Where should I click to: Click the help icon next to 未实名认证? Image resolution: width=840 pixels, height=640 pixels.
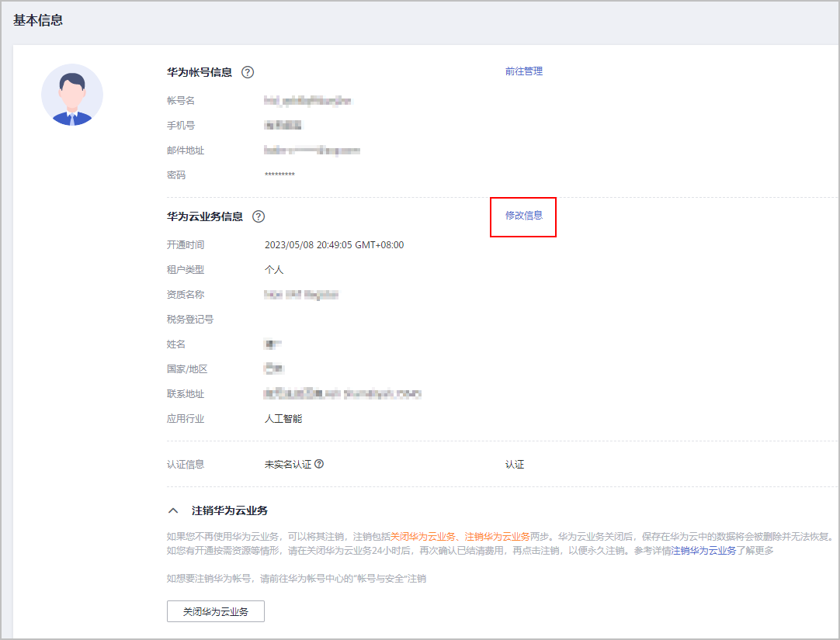pos(319,464)
